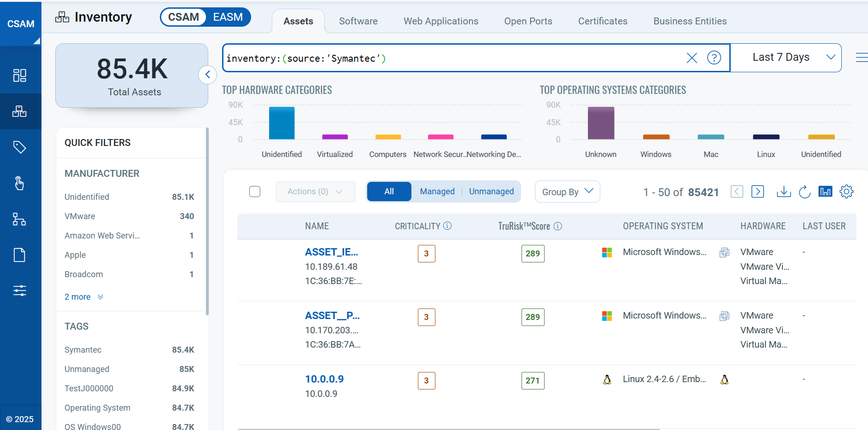Toggle the chart view icon
The width and height of the screenshot is (868, 430).
825,192
